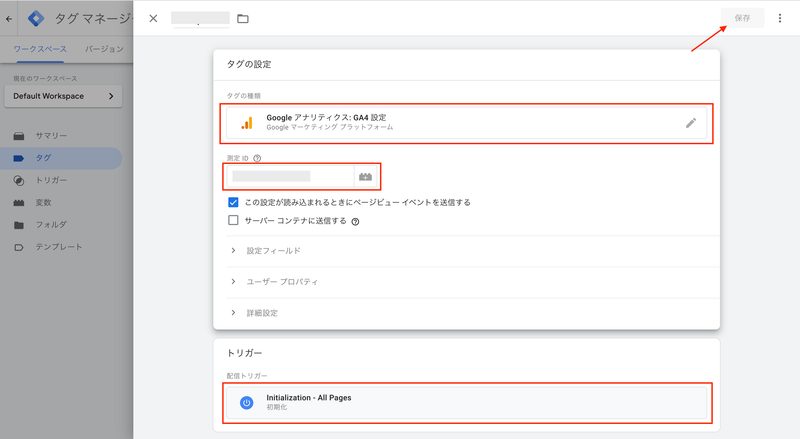Open テンプレート in sidebar

(61, 247)
